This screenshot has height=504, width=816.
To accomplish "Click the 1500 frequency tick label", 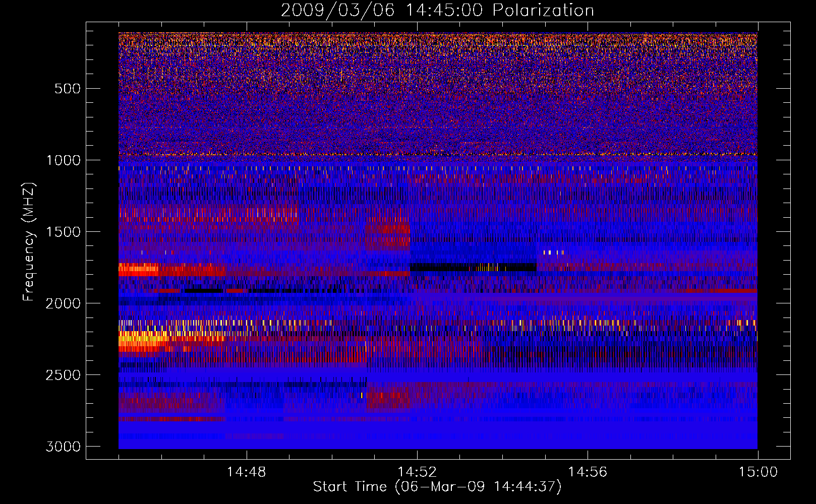I will pyautogui.click(x=63, y=232).
